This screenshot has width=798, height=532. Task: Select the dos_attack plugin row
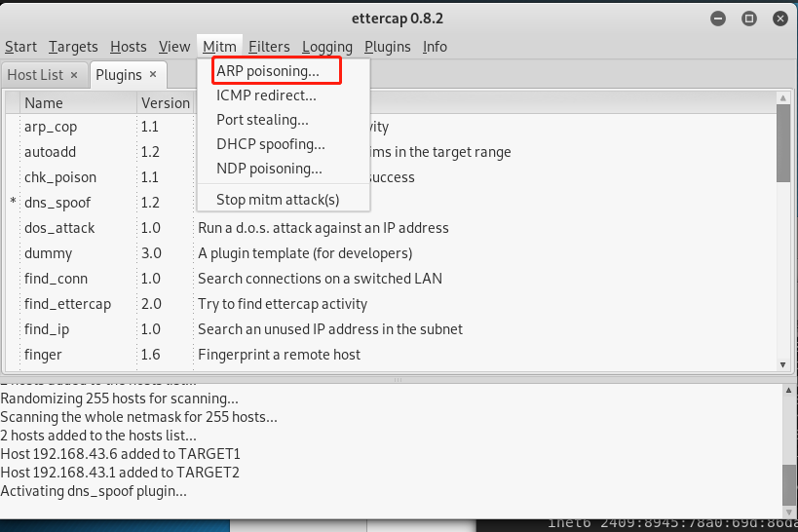pyautogui.click(x=391, y=228)
